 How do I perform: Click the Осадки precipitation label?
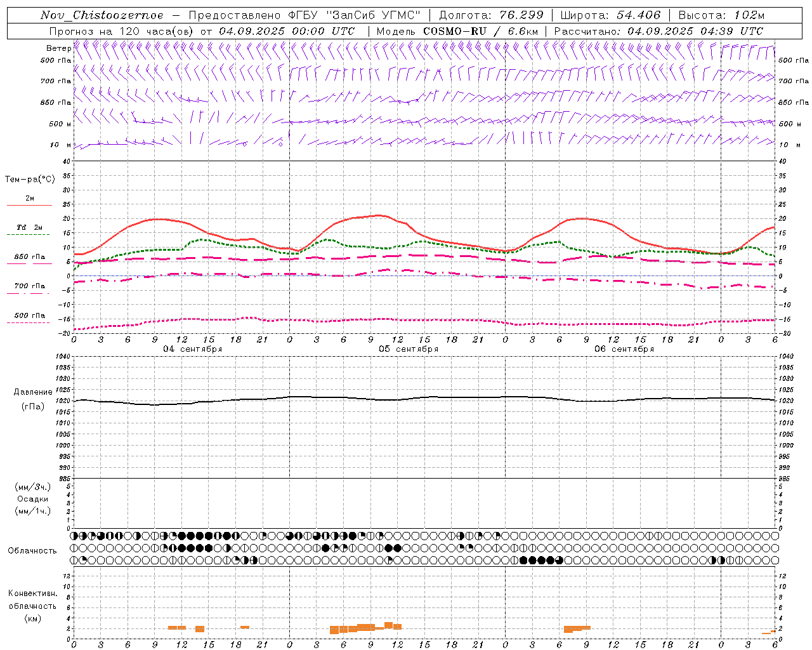tap(33, 500)
